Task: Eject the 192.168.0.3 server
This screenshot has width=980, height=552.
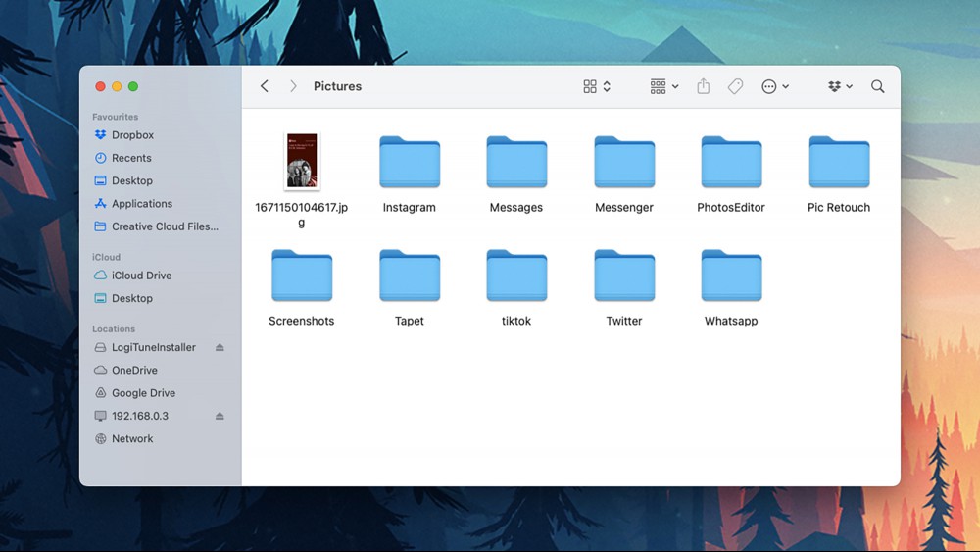Action: pos(220,416)
